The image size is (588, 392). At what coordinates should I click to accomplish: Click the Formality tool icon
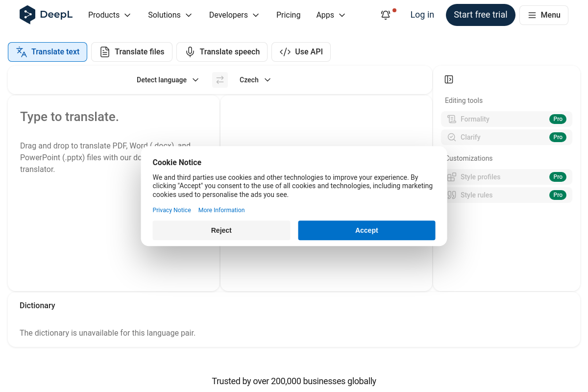(x=452, y=119)
